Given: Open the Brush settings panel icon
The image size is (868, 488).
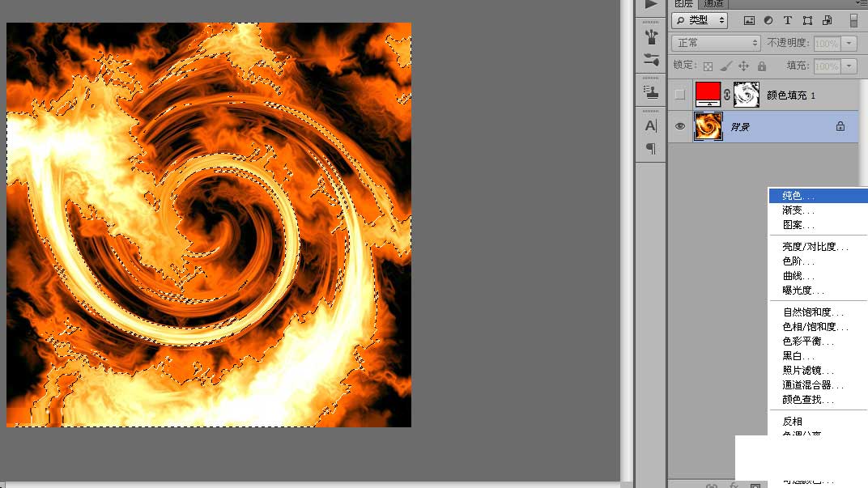Looking at the screenshot, I should point(652,59).
